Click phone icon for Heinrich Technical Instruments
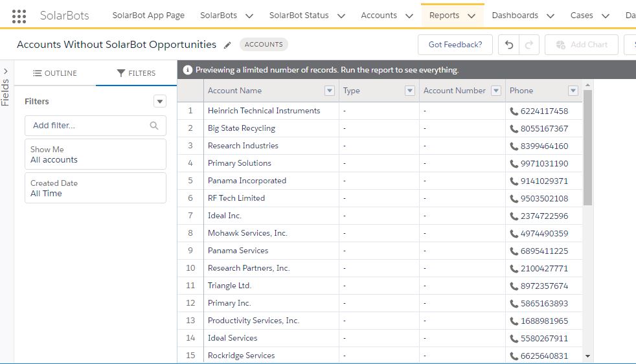Viewport: 636px width, 364px height. click(x=514, y=111)
